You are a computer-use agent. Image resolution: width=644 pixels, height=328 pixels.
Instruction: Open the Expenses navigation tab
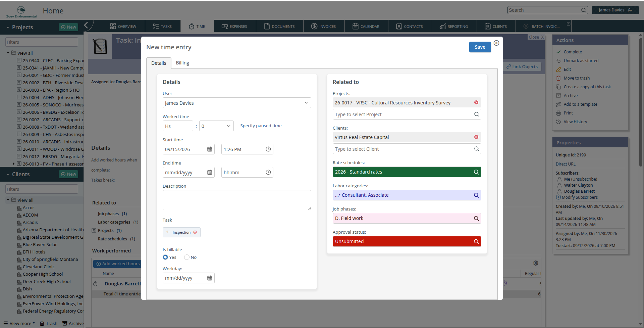[x=234, y=27]
